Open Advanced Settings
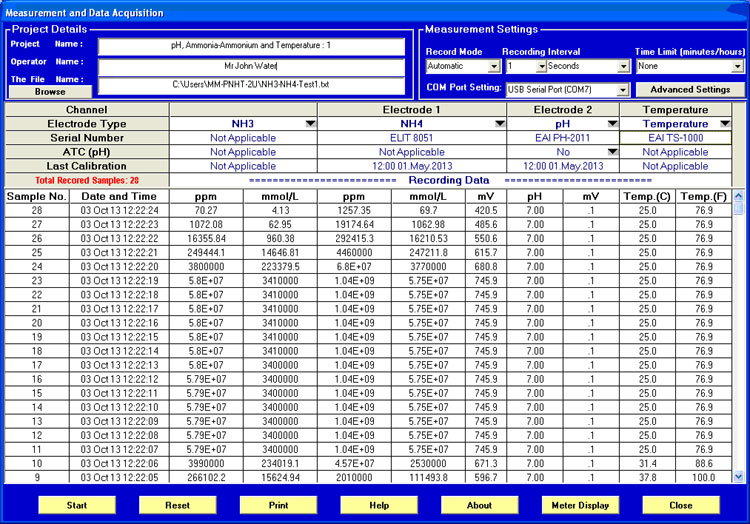This screenshot has height=524, width=750. (x=690, y=90)
